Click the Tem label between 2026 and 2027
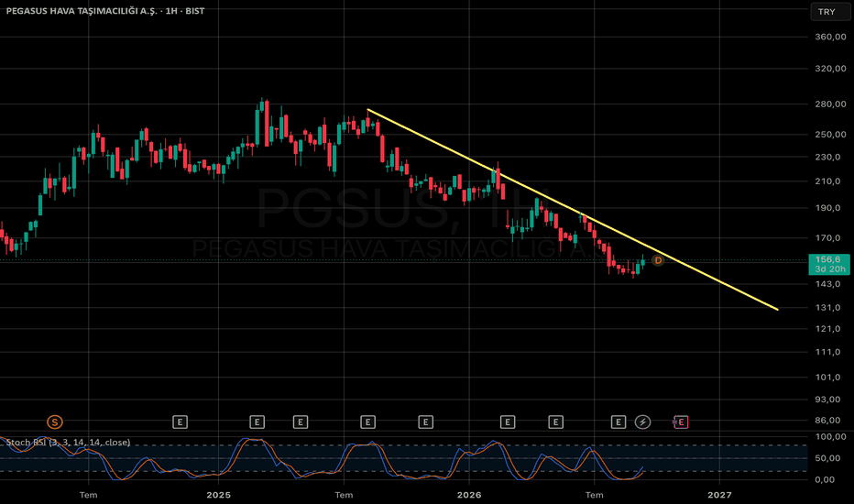854x504 pixels. (594, 495)
